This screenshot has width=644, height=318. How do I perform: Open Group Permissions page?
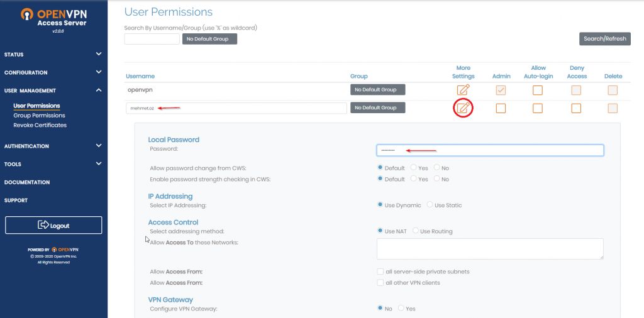click(x=39, y=116)
